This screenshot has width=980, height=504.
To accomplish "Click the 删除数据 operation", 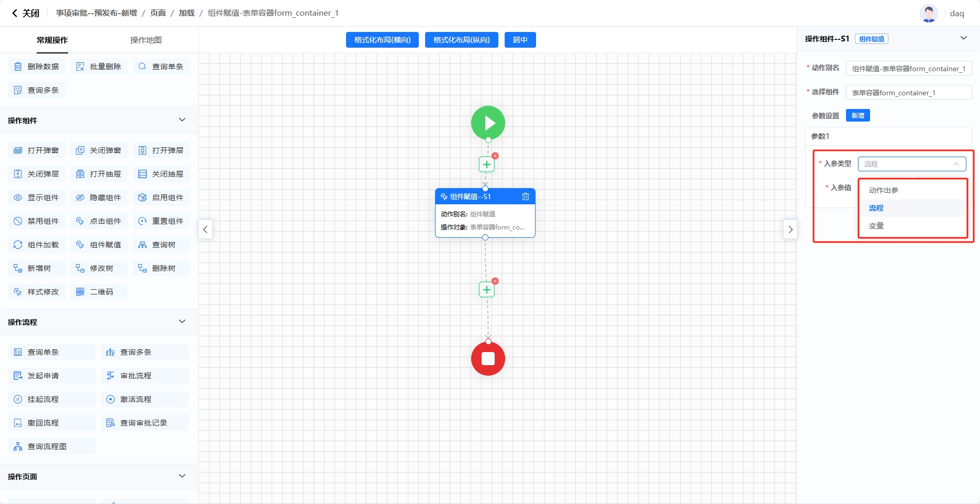I will [37, 67].
